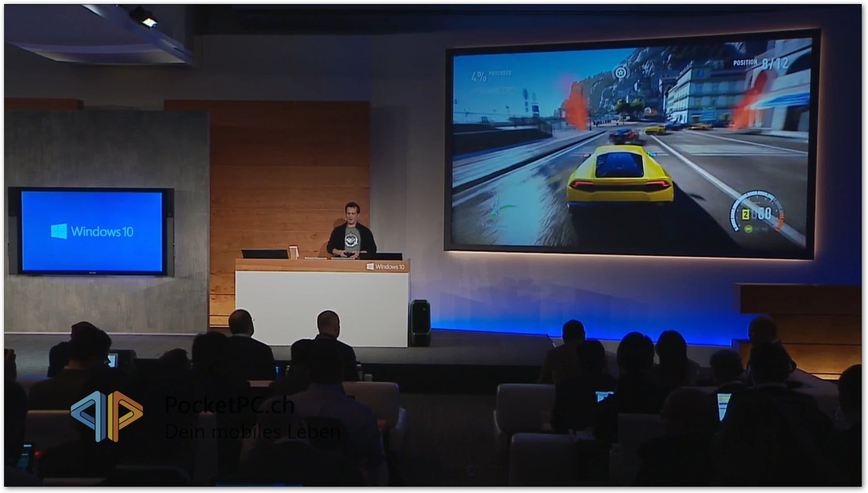The width and height of the screenshot is (868, 493).
Task: Click the Windows 10 text on left TV
Action: [x=102, y=232]
